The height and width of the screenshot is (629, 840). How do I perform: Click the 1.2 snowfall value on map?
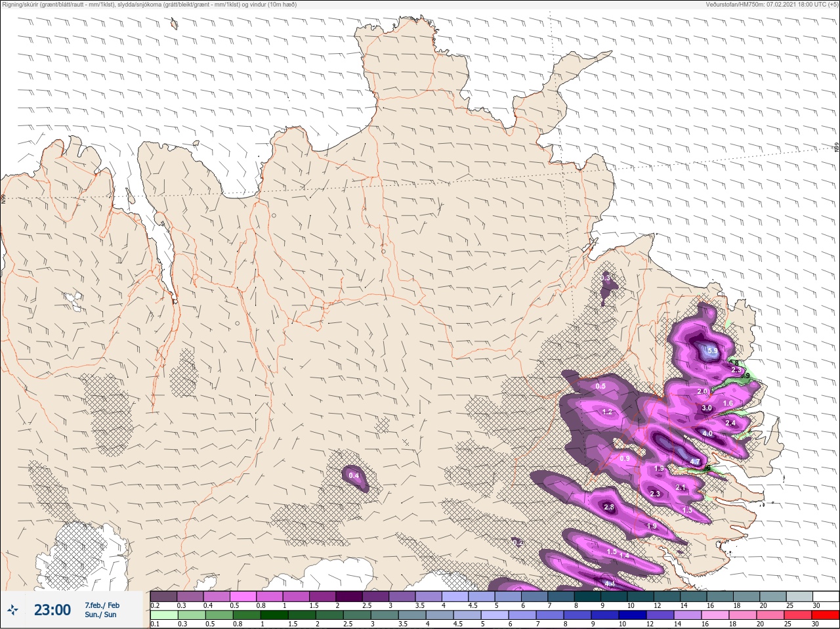click(607, 412)
